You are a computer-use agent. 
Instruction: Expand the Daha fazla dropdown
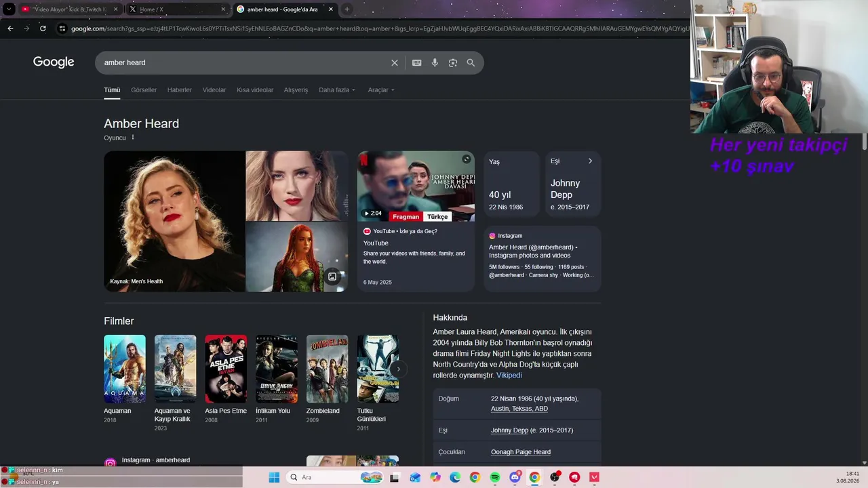pyautogui.click(x=337, y=90)
